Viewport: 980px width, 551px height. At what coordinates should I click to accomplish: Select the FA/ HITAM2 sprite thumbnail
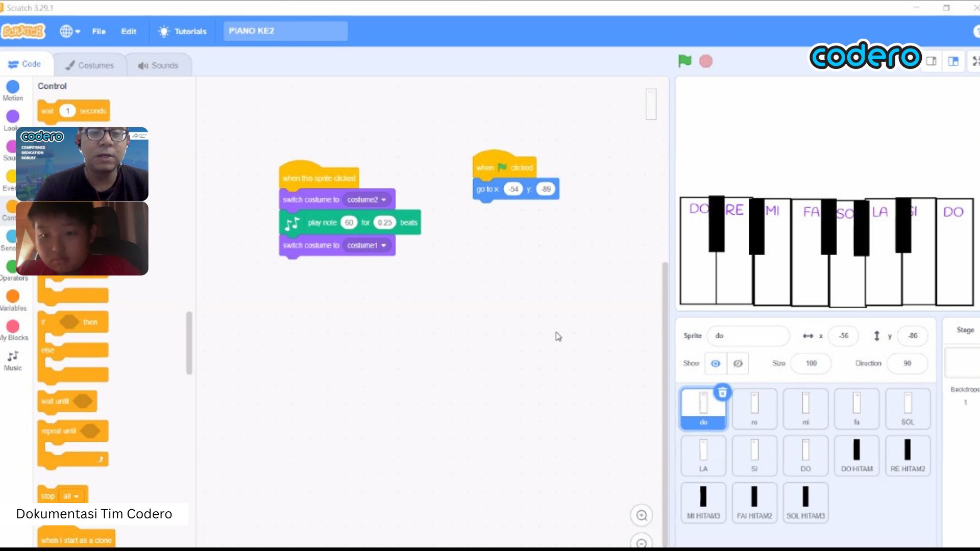754,503
